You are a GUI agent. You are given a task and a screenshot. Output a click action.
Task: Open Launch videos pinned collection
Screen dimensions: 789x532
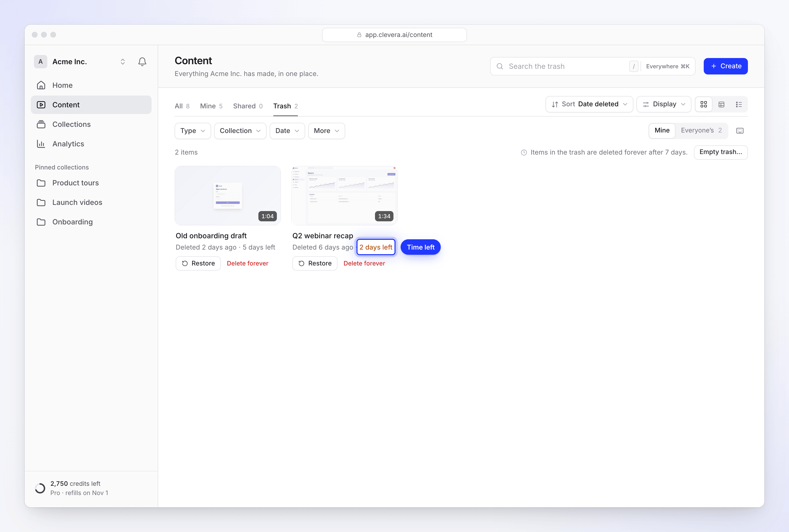91,202
